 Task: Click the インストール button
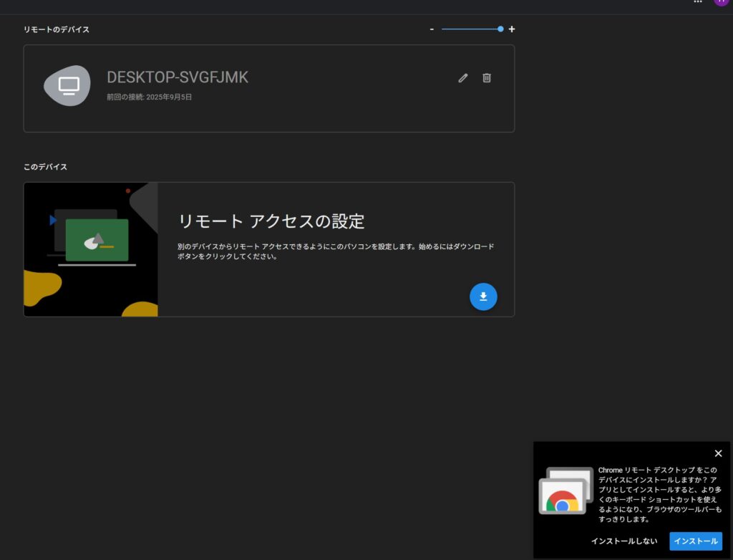point(696,541)
